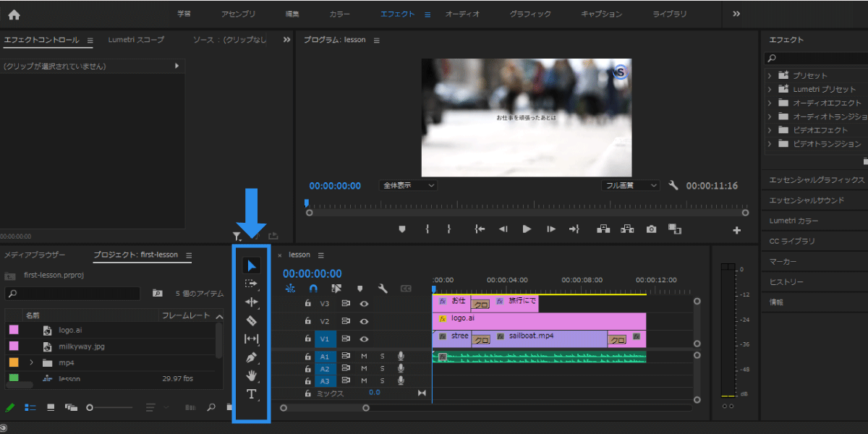The width and height of the screenshot is (868, 434).
Task: Switch to the グラフィック workspace
Action: click(530, 14)
